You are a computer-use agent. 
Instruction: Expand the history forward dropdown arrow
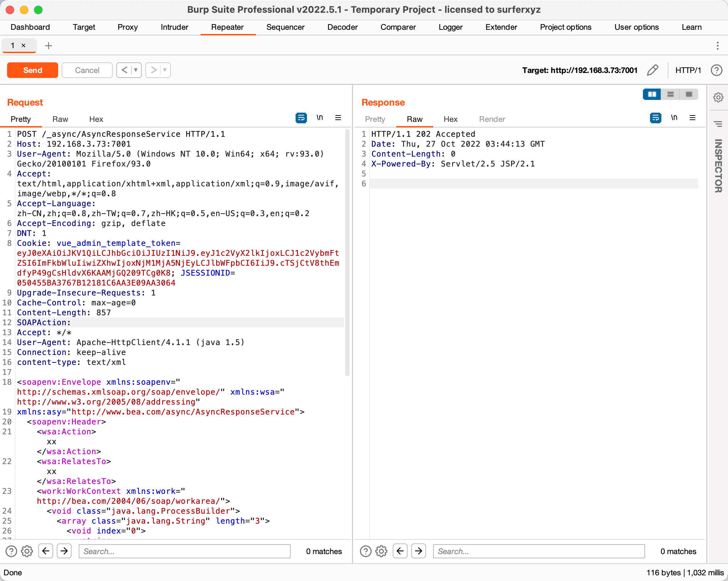(x=165, y=70)
